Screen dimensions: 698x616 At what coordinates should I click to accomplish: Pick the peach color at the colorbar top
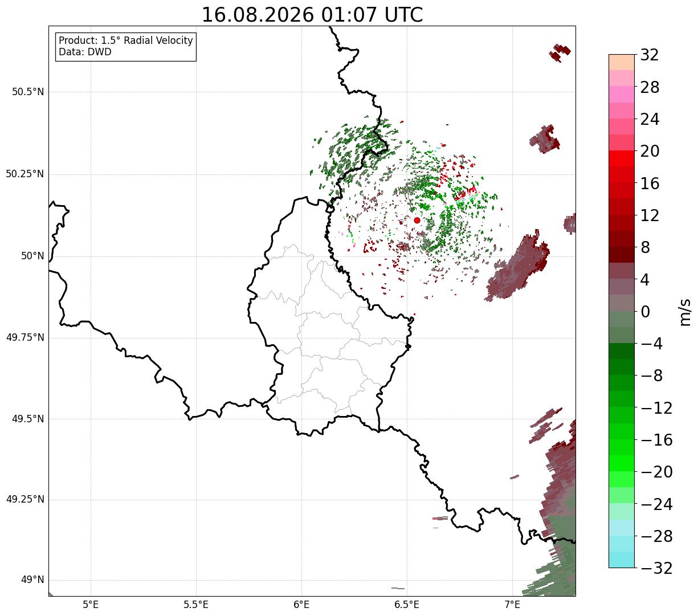[x=622, y=62]
